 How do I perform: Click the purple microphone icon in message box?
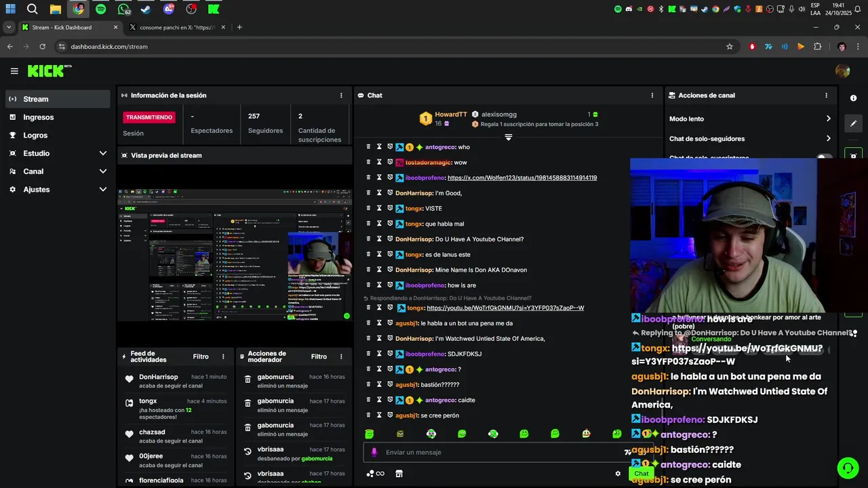pos(374,452)
